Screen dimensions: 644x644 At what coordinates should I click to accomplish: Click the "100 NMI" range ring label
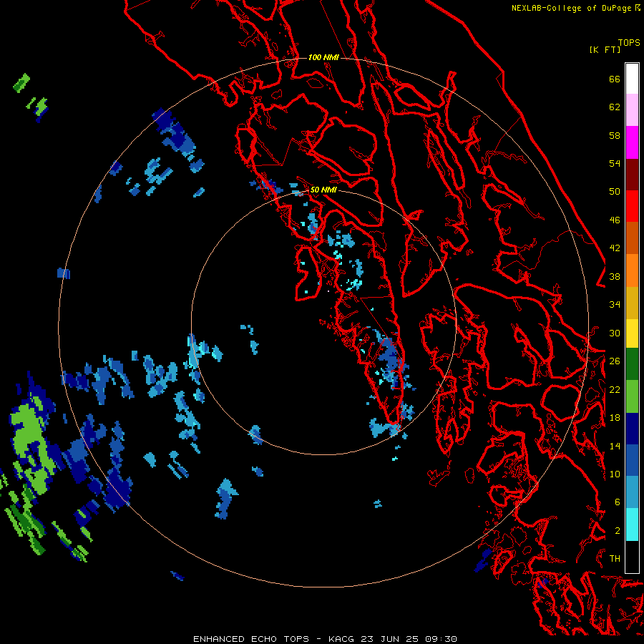click(323, 57)
